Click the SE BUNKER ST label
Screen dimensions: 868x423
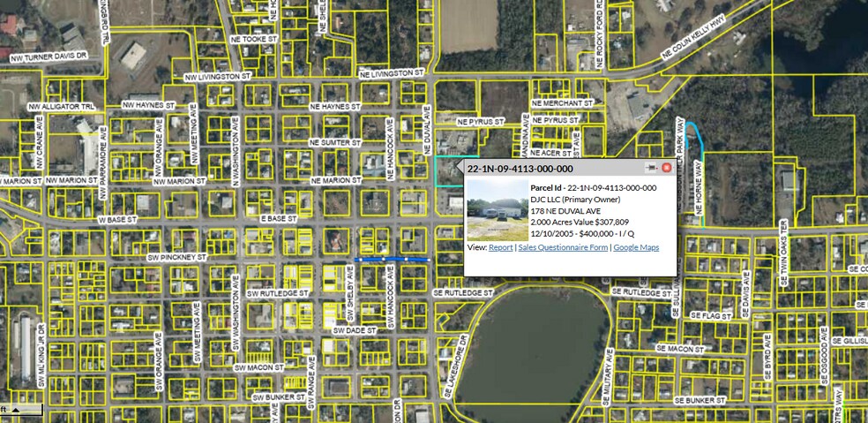[x=700, y=400]
